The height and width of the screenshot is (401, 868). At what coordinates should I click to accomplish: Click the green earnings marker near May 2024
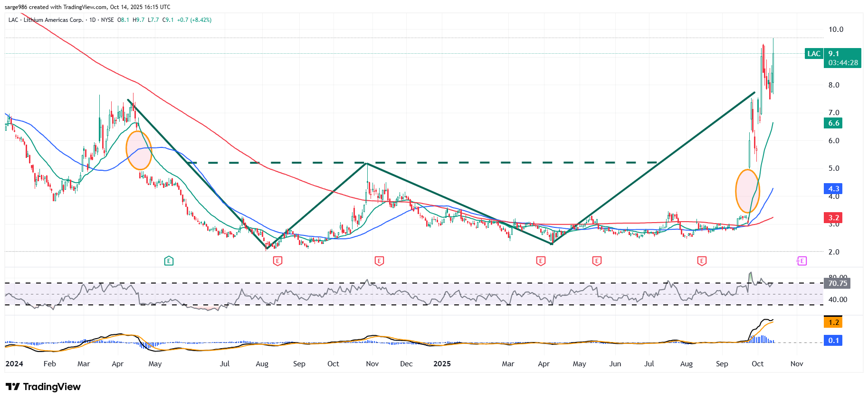coord(169,261)
